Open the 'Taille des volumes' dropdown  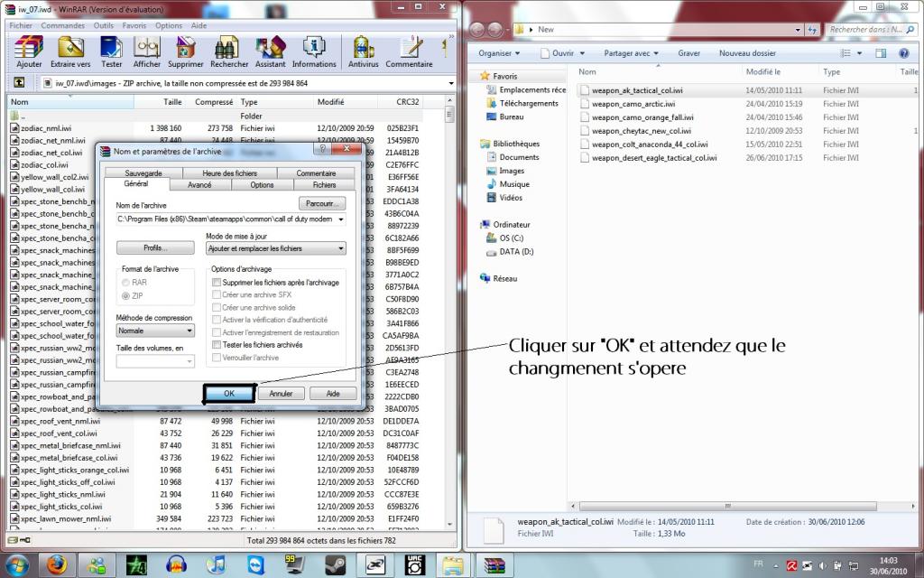pyautogui.click(x=155, y=360)
